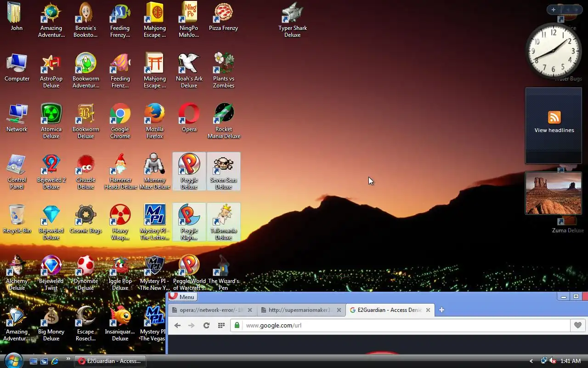Screen dimensions: 588x368
Task: Launch Rocket Mania Deluxe icon
Action: (224, 121)
